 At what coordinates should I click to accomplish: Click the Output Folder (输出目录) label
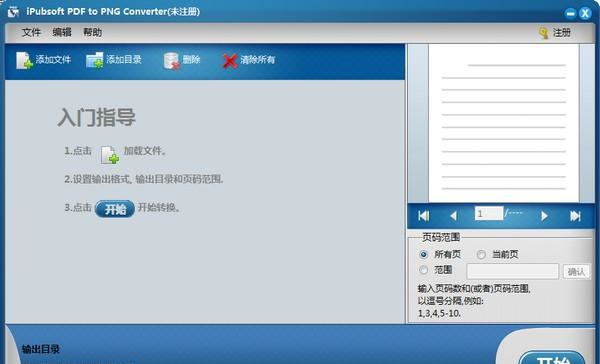click(x=41, y=349)
